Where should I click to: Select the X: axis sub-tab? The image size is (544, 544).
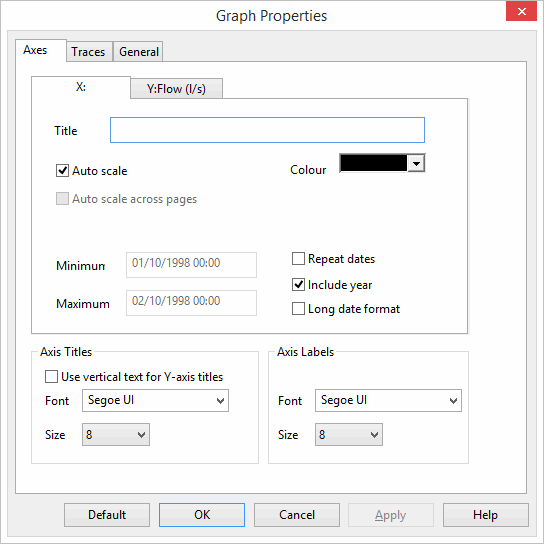pos(81,87)
